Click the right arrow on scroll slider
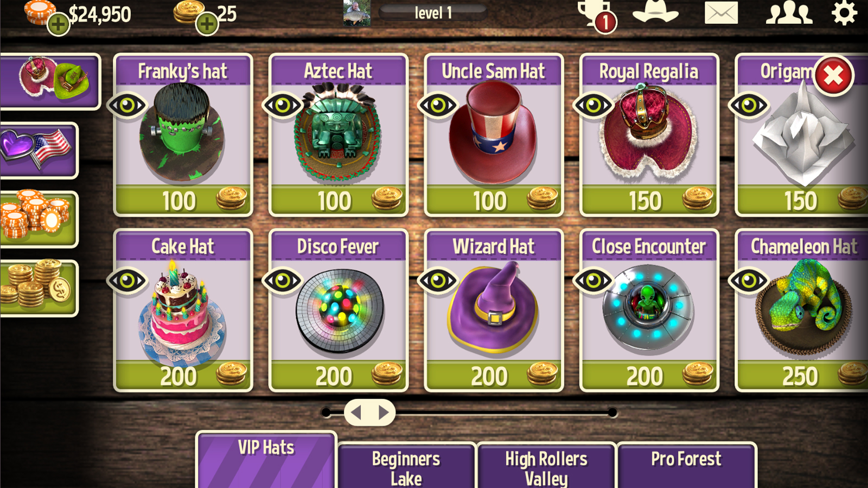868x488 pixels. click(384, 413)
